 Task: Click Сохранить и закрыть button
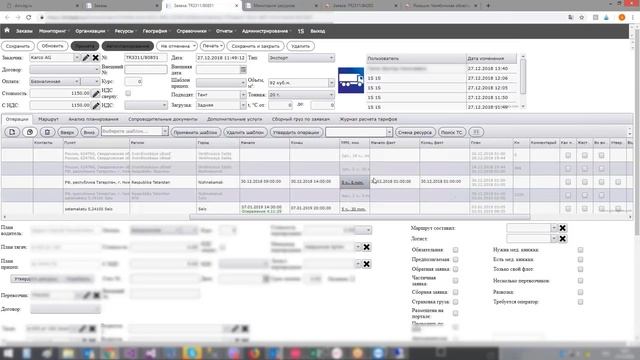(256, 46)
